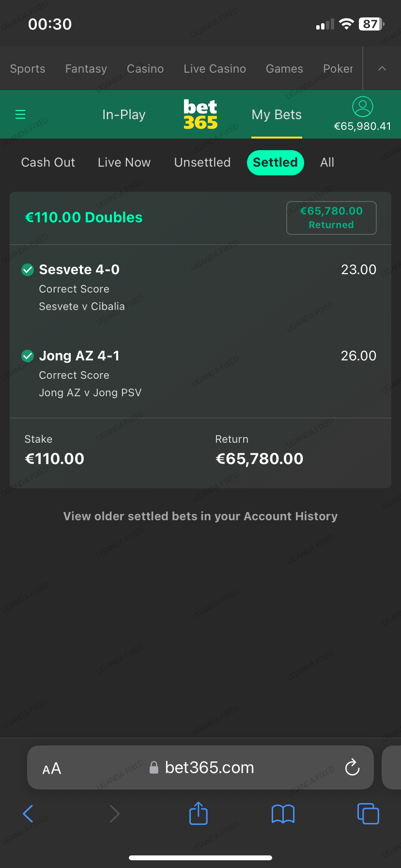Tap the bet365 logo

coord(200,115)
